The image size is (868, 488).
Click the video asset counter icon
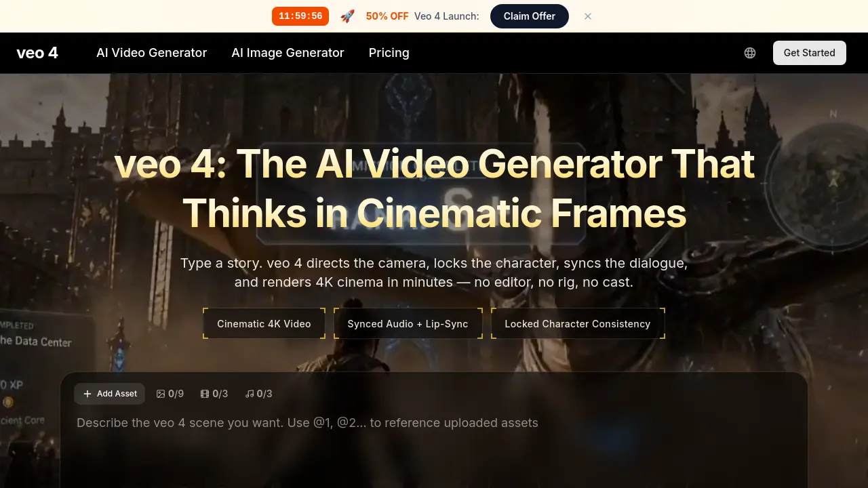205,394
